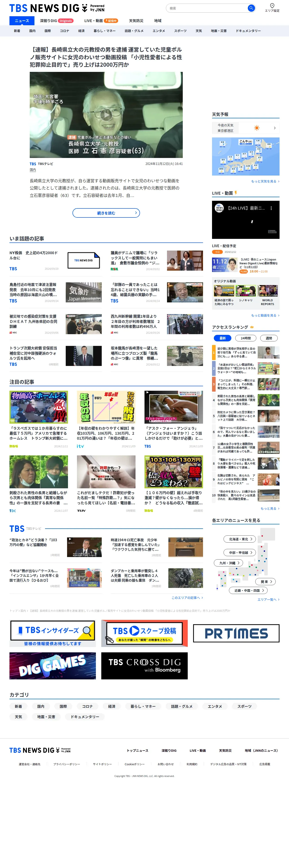Click the blue search magnifier icon
The width and height of the screenshot is (289, 868).
251,8
